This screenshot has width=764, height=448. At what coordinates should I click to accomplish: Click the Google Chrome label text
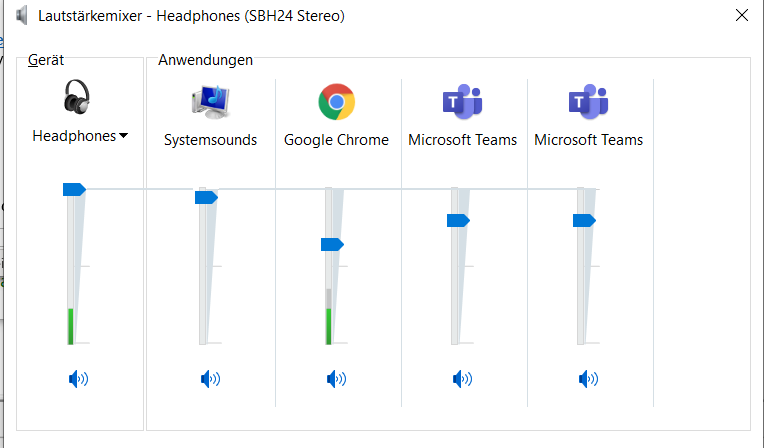click(336, 140)
